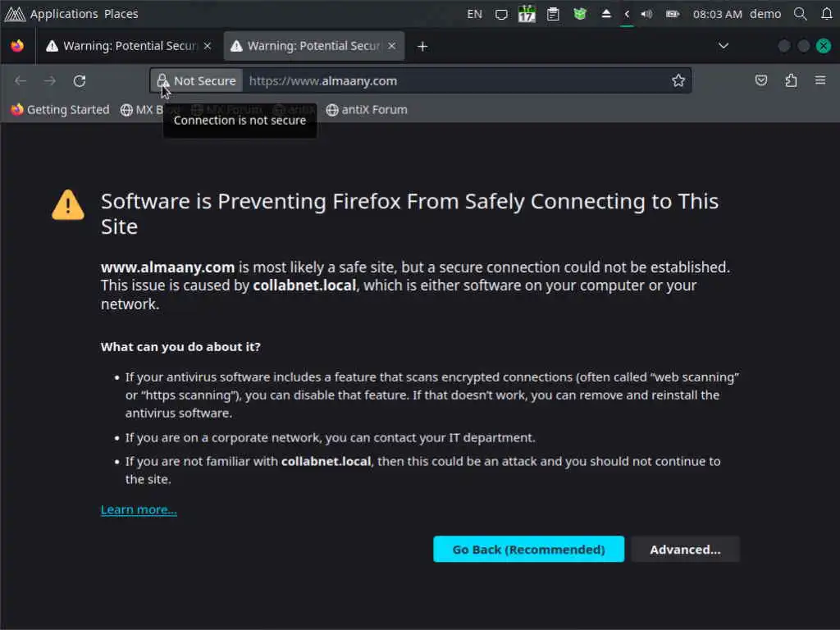Viewport: 840px width, 630px height.
Task: Open the MX Linux logo menu
Action: point(15,14)
